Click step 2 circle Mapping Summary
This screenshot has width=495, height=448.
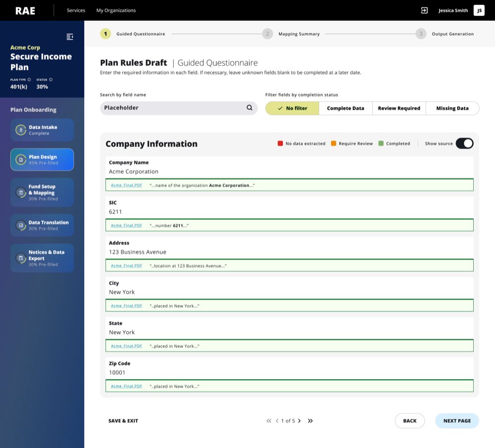(267, 34)
